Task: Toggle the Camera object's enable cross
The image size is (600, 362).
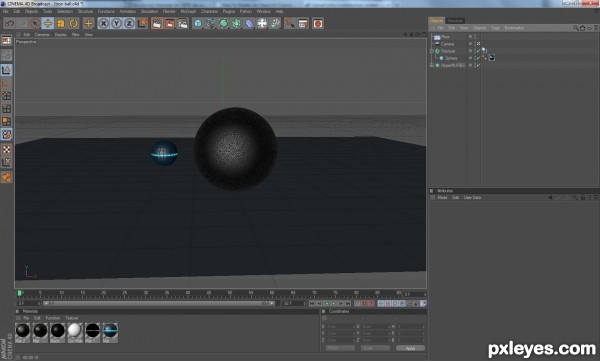Action: (x=478, y=44)
